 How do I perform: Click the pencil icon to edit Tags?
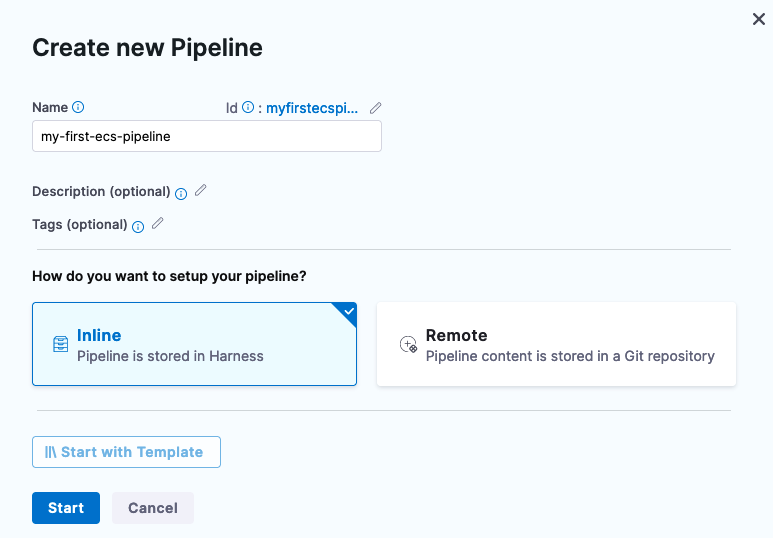(157, 223)
